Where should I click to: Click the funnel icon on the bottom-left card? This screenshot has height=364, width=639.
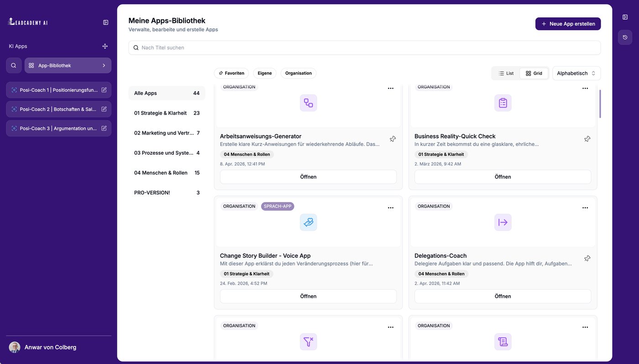[x=309, y=342]
